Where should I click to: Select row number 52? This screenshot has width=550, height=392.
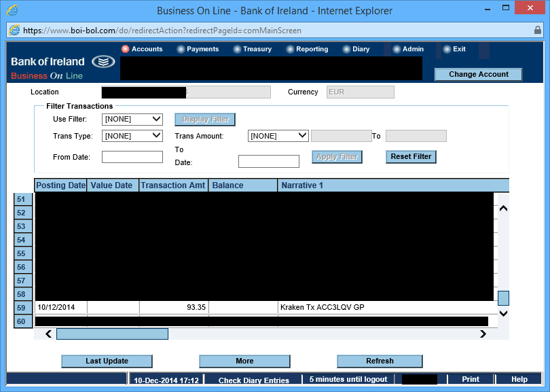23,213
